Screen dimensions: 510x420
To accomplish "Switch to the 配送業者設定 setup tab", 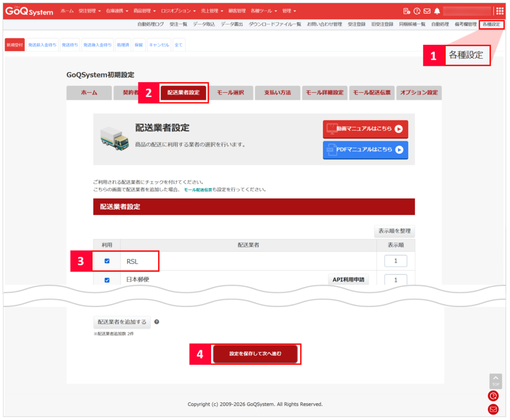I will pos(183,93).
